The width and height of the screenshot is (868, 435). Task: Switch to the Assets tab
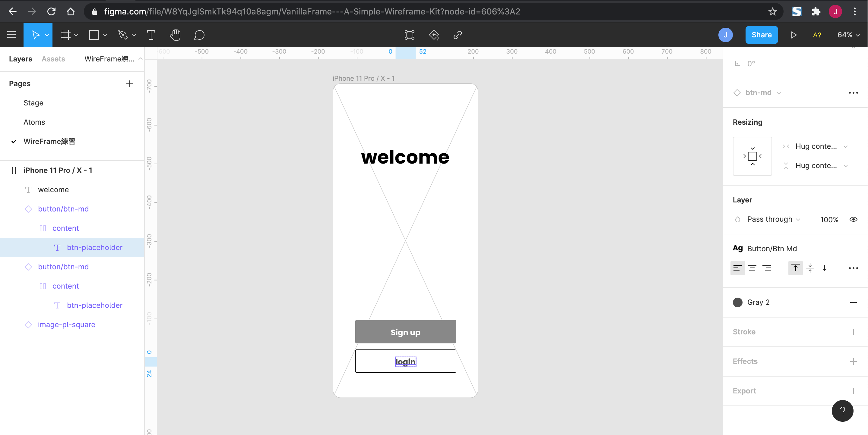(53, 59)
